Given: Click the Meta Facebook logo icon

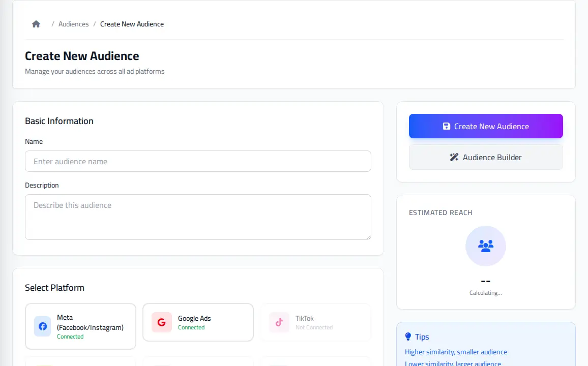Looking at the screenshot, I should (x=43, y=326).
